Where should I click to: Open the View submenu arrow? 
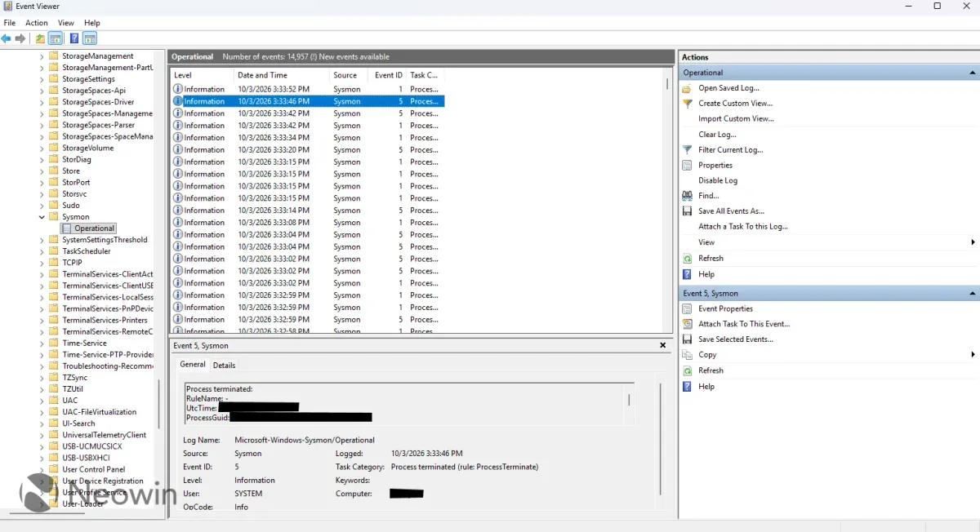point(973,242)
